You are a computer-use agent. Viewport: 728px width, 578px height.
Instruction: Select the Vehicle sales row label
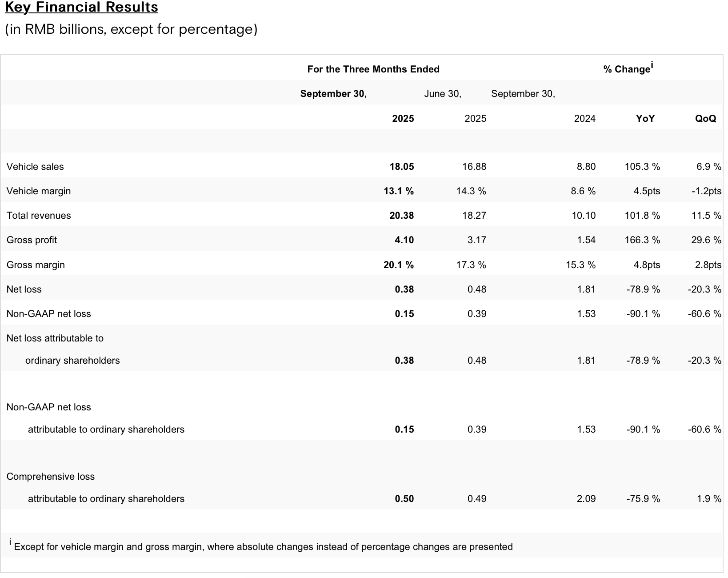tap(35, 167)
